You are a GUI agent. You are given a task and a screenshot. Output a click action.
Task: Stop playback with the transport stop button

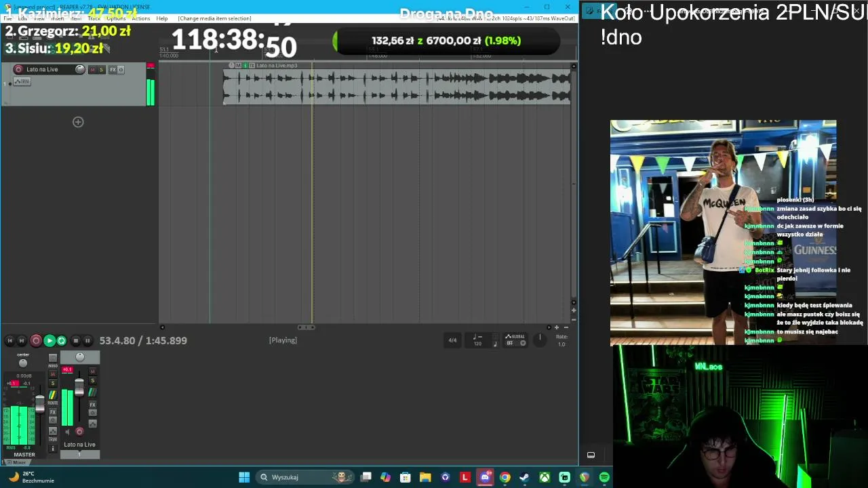[x=75, y=341]
